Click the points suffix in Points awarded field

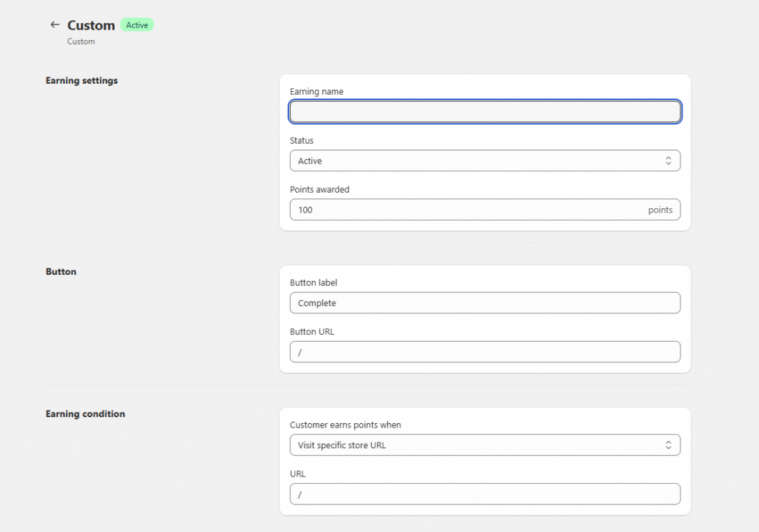[660, 210]
